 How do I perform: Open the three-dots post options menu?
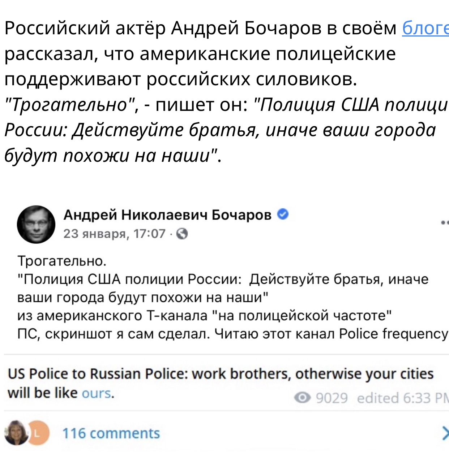pos(445,222)
